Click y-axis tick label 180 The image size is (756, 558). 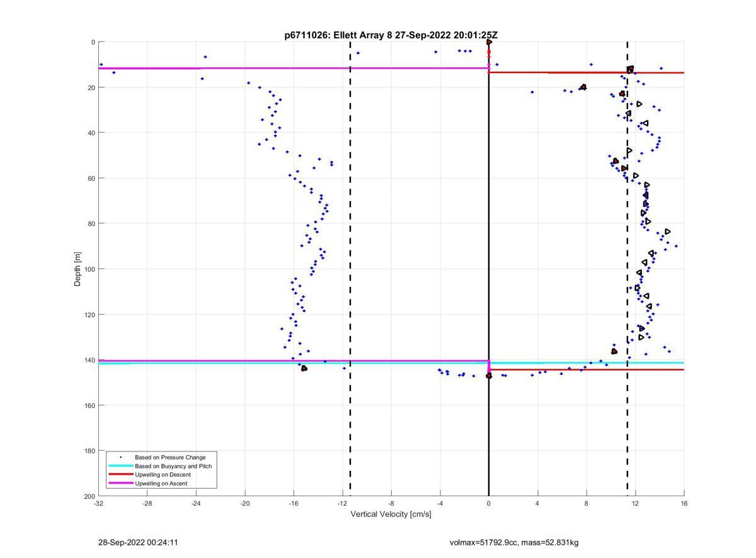(89, 451)
